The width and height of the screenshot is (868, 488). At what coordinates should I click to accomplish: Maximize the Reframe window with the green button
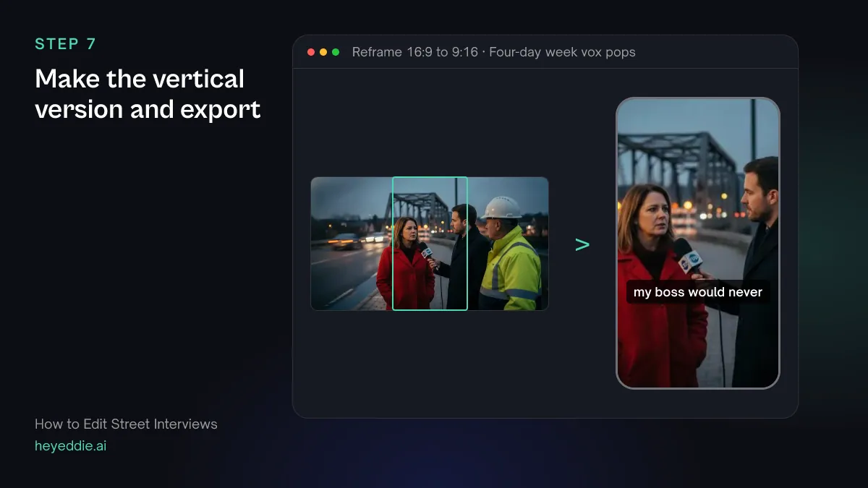coord(336,52)
